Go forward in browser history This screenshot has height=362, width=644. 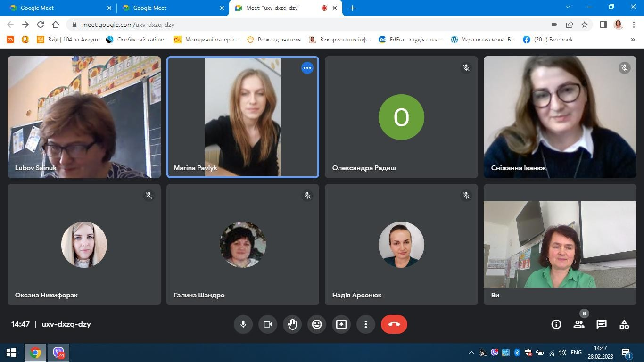pyautogui.click(x=25, y=25)
